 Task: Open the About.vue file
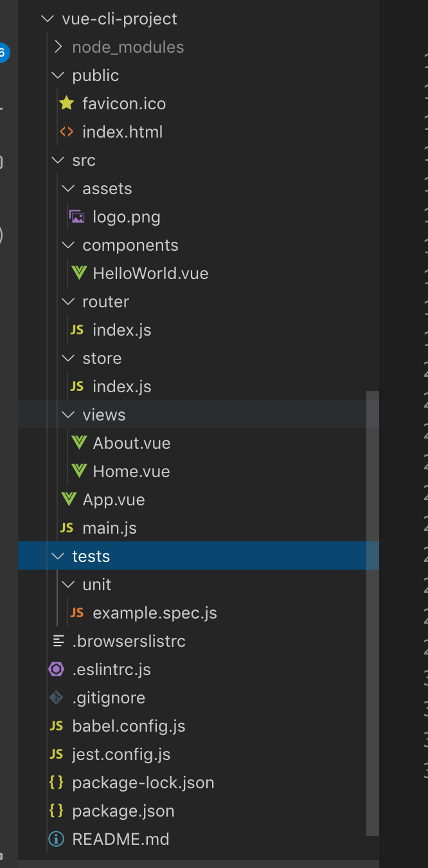[x=131, y=443]
